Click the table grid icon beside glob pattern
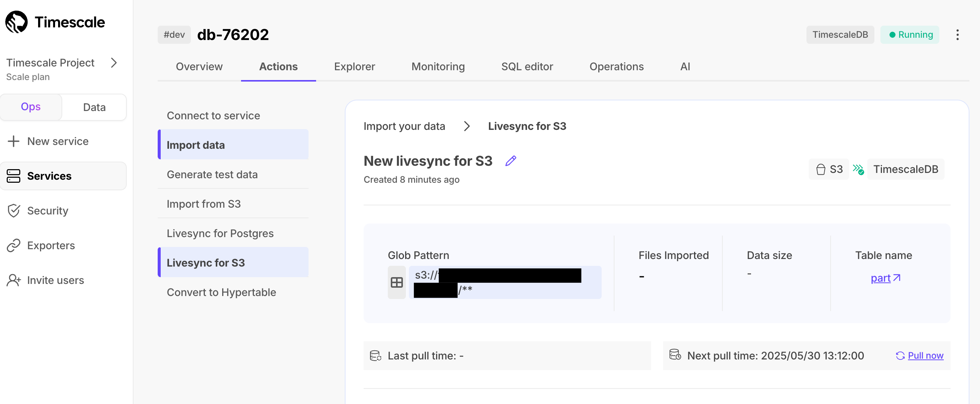Viewport: 980px width, 404px height. [397, 282]
